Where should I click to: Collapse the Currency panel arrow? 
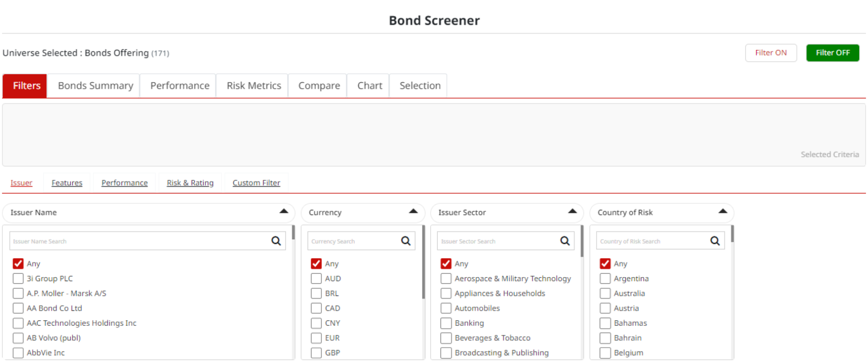point(413,211)
